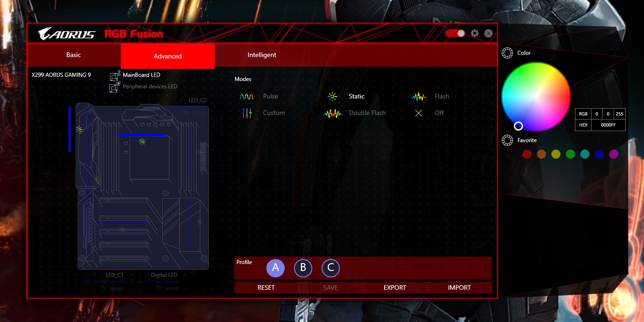Choose the red favorite swatch
Screen dimensions: 644x322
pos(527,155)
